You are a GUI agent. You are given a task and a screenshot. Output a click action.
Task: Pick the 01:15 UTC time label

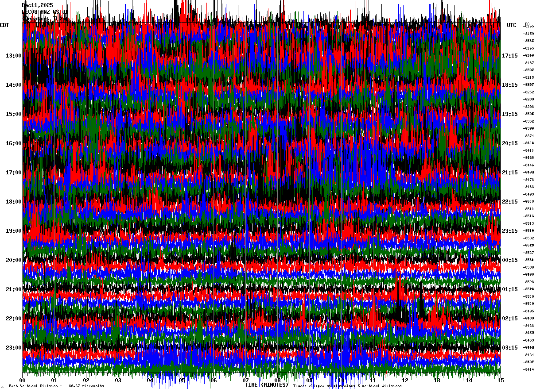[x=510, y=289]
